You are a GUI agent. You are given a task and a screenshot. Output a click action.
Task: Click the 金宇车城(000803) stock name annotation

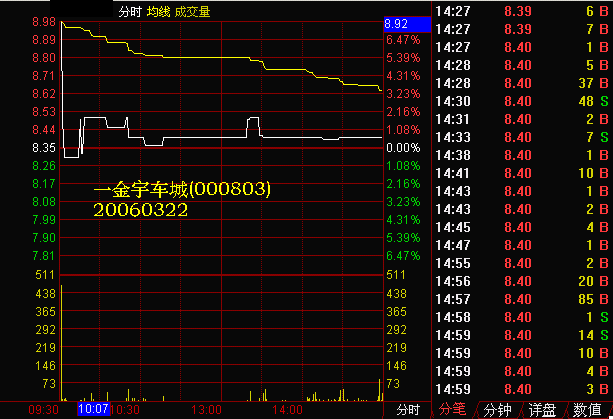pyautogui.click(x=182, y=189)
